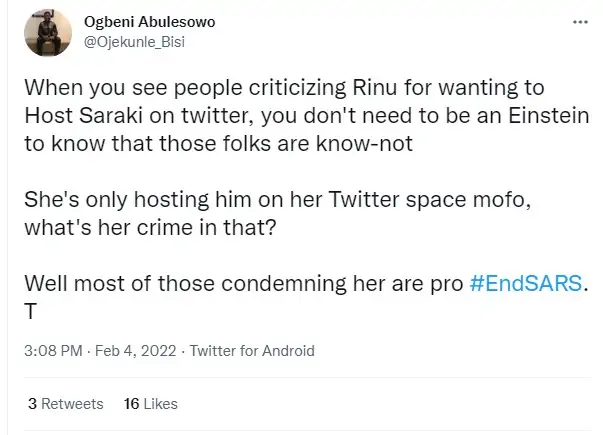Click the word "Einstein" in the tweet

(544, 118)
